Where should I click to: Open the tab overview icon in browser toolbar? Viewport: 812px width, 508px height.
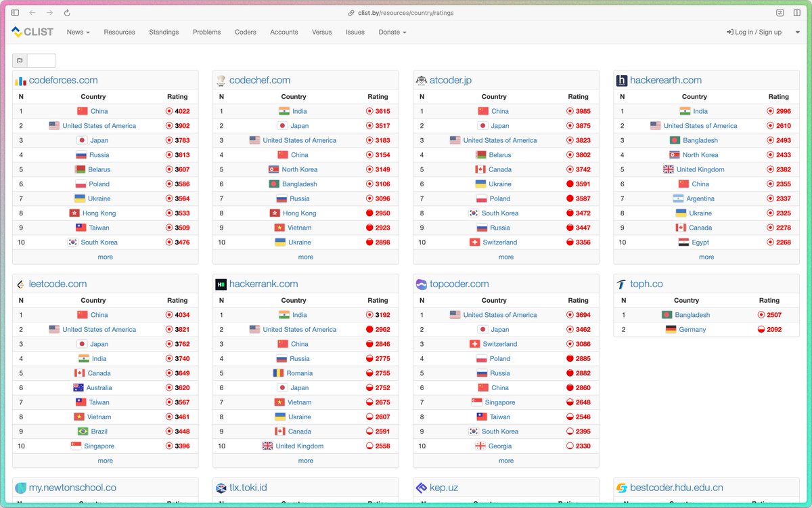pyautogui.click(x=796, y=13)
